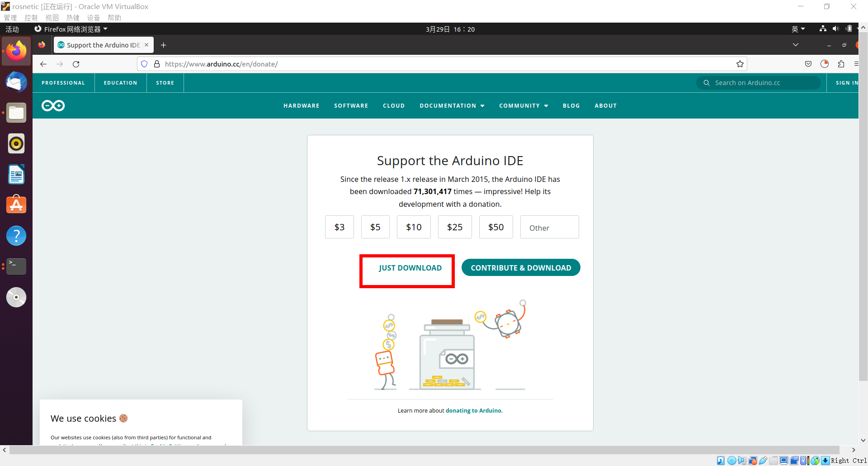Click the browser forward arrow
Screen dimensions: 868x466
click(60, 64)
